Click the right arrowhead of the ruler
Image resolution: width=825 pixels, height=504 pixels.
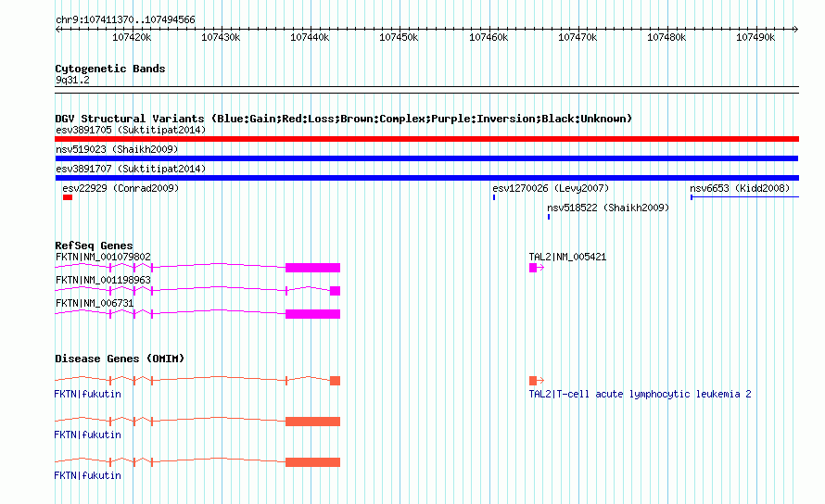click(x=795, y=30)
